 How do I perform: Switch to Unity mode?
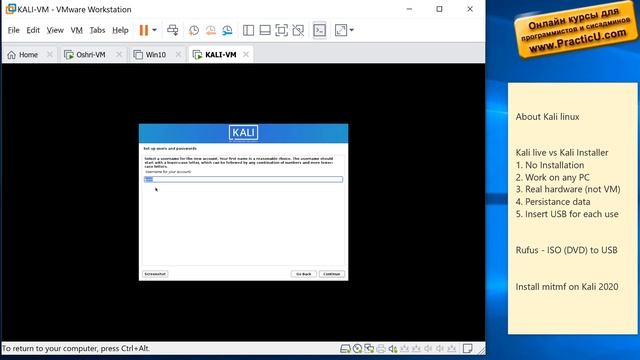pyautogui.click(x=298, y=30)
